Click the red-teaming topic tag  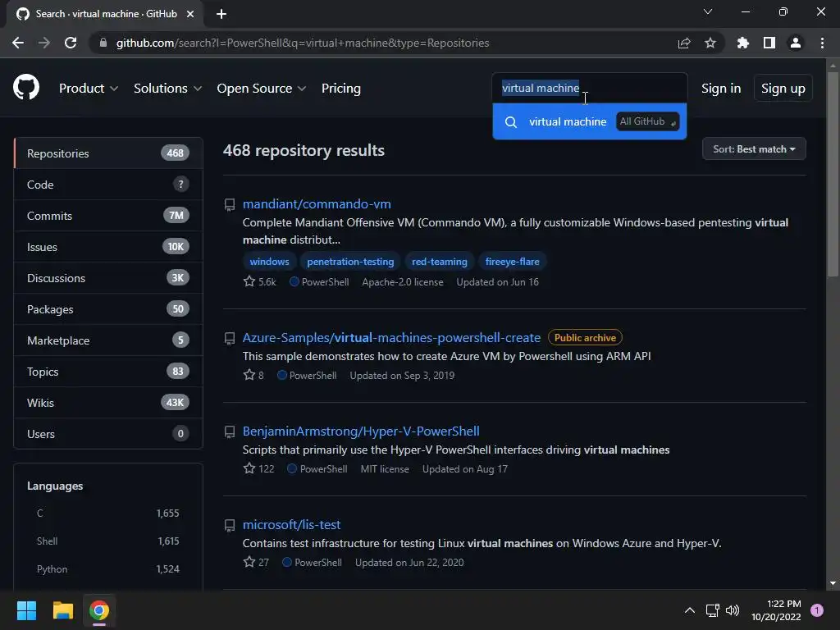coord(440,262)
